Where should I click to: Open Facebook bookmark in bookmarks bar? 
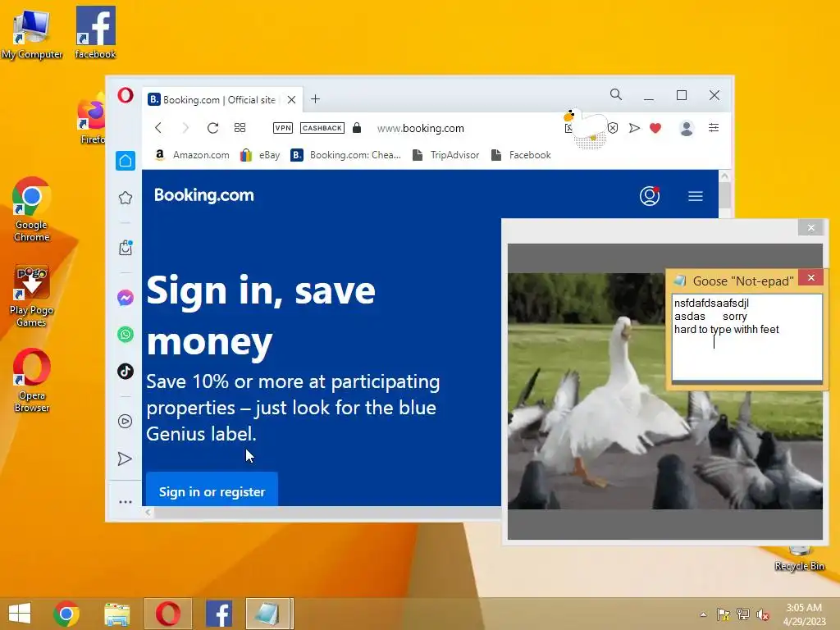pyautogui.click(x=521, y=155)
